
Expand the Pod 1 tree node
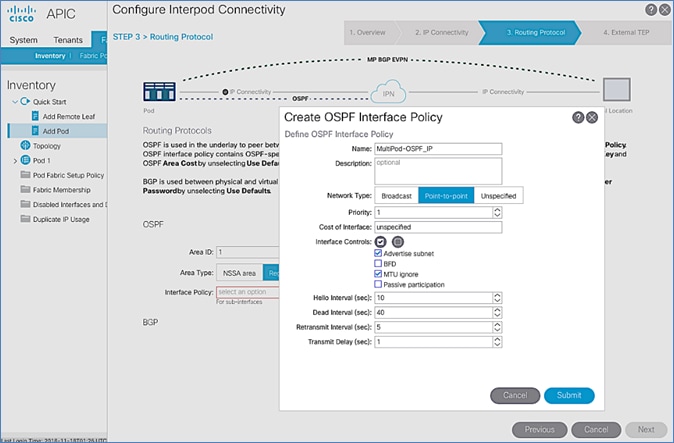point(15,161)
